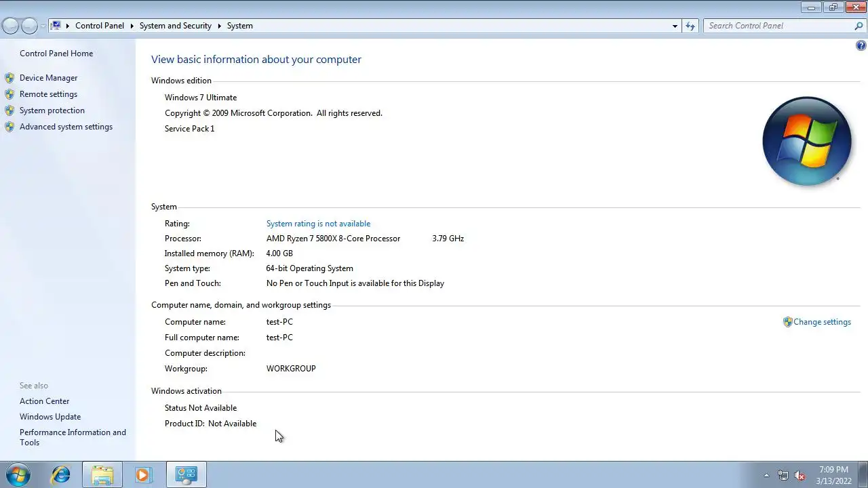The image size is (868, 488).
Task: Open Windows Explorer folder taskbar icon
Action: tap(102, 474)
